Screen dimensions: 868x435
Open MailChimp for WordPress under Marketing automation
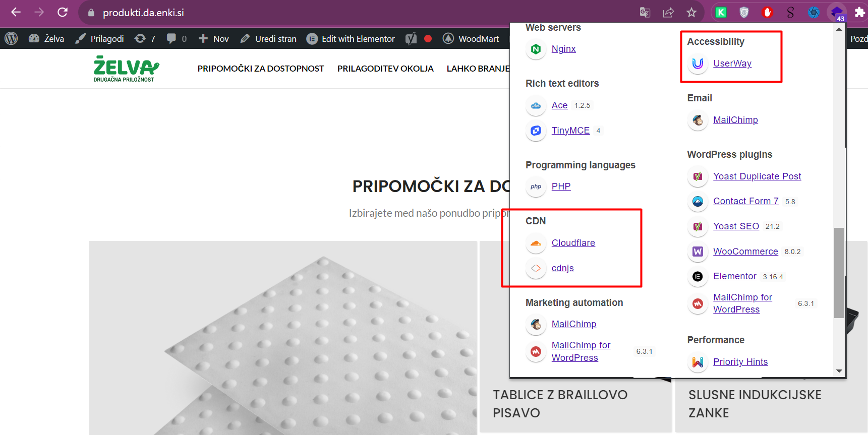tap(581, 351)
